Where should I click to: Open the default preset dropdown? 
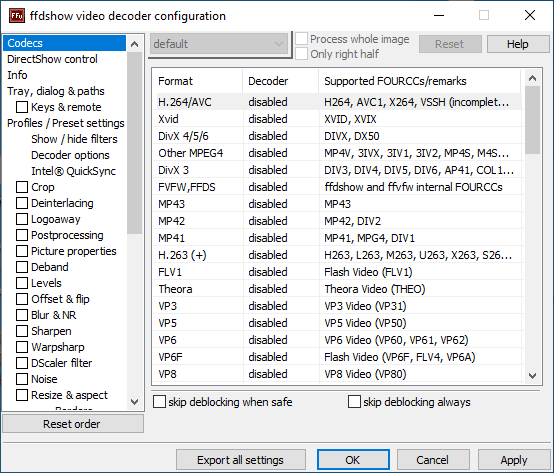click(219, 44)
